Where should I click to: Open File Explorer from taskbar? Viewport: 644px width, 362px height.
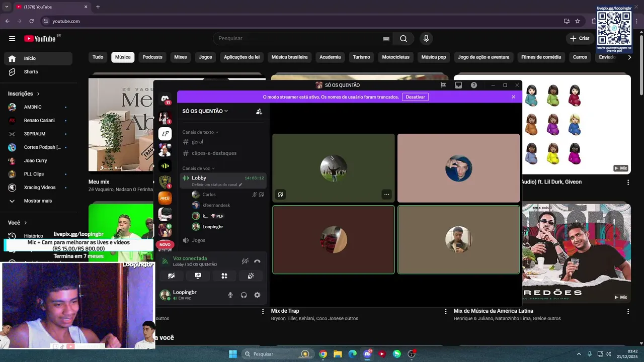tap(338, 354)
